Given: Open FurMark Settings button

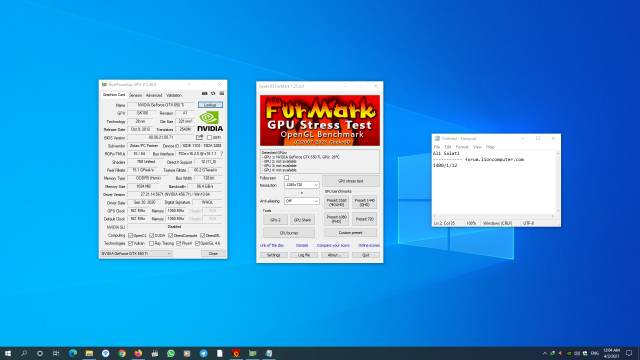Looking at the screenshot, I should pos(273,255).
